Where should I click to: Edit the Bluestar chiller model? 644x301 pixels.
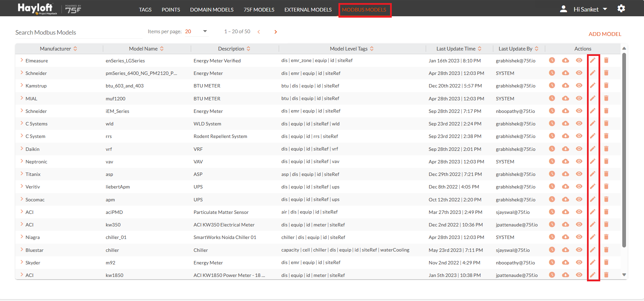tap(593, 250)
